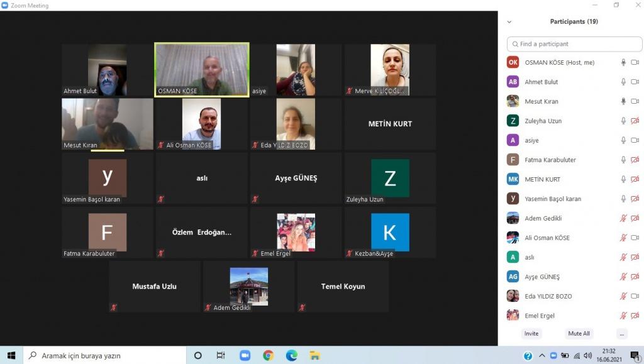Viewport: 644px width, 364px height.
Task: Click Zuleyha Uzun's disabled camera icon
Action: click(x=635, y=121)
